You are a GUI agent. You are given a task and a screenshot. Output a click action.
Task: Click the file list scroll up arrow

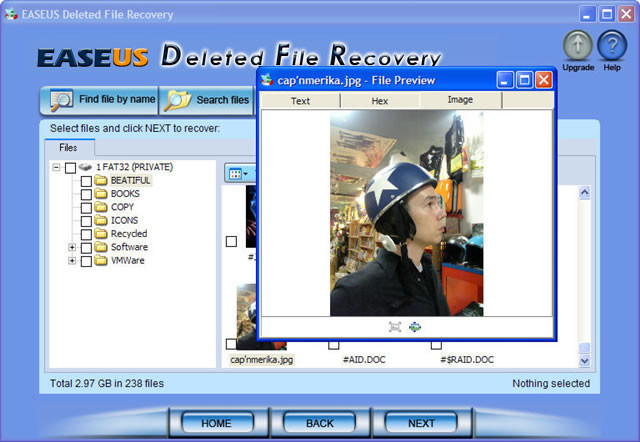pos(584,192)
